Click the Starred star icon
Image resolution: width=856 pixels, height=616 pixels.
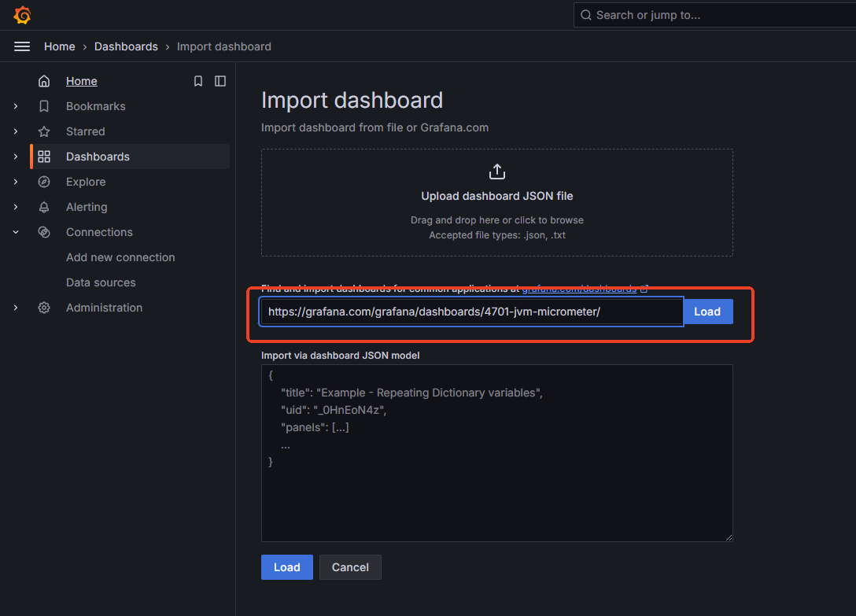pyautogui.click(x=44, y=131)
